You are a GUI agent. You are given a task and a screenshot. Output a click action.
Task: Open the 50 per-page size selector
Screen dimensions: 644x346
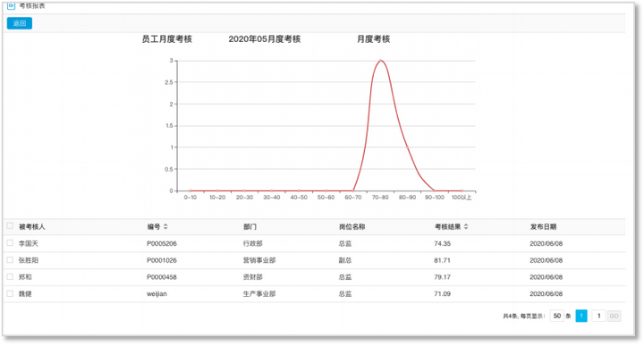click(556, 316)
